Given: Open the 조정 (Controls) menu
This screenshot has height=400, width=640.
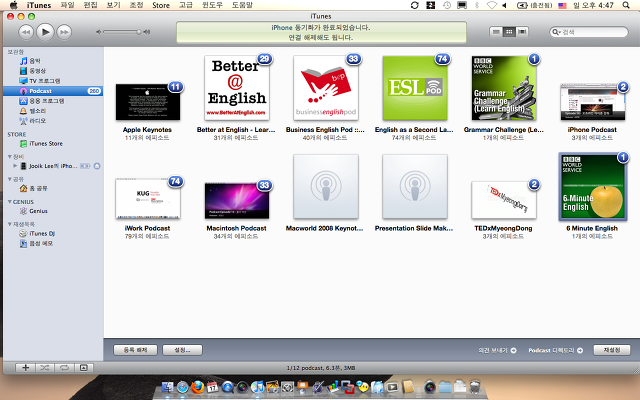Looking at the screenshot, I should [136, 5].
